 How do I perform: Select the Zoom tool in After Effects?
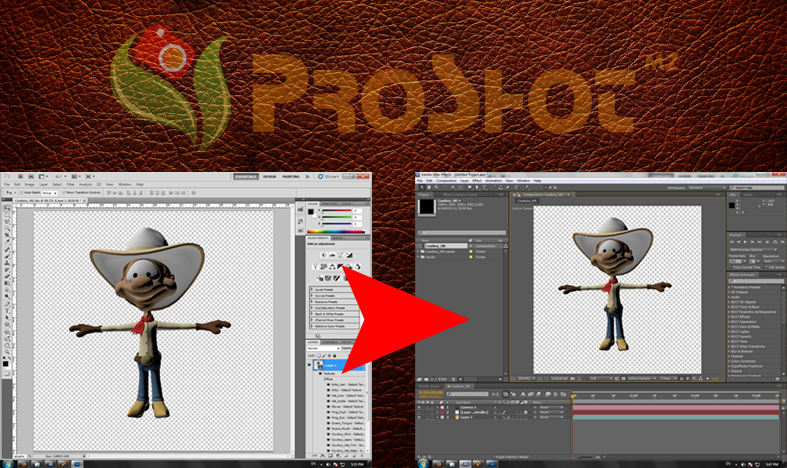(x=437, y=187)
